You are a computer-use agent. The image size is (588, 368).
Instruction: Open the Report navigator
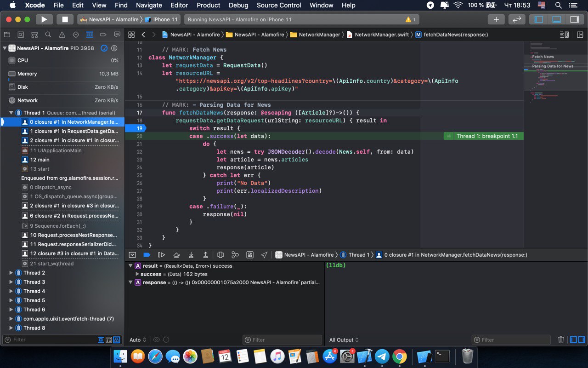pyautogui.click(x=117, y=34)
